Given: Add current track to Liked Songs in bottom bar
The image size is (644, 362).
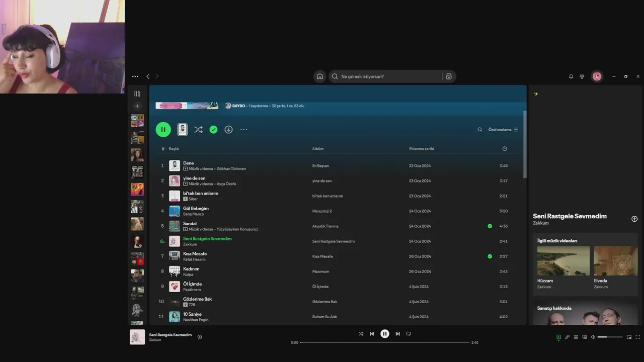Looking at the screenshot, I should [x=200, y=337].
